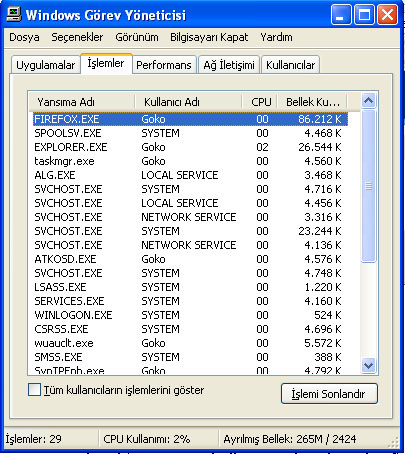The height and width of the screenshot is (454, 405).
Task: Enable Tüm kullanıcıların işlemlerini göster checkbox
Action: 34,389
